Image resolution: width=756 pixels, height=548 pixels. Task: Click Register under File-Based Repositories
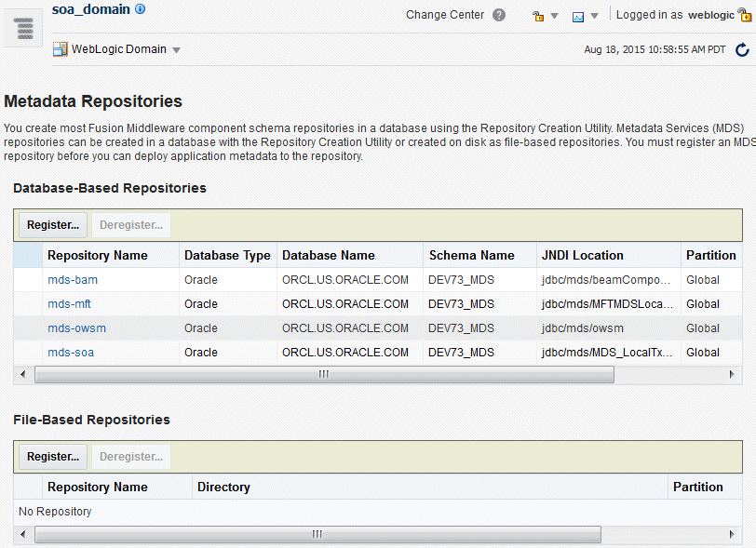click(53, 457)
